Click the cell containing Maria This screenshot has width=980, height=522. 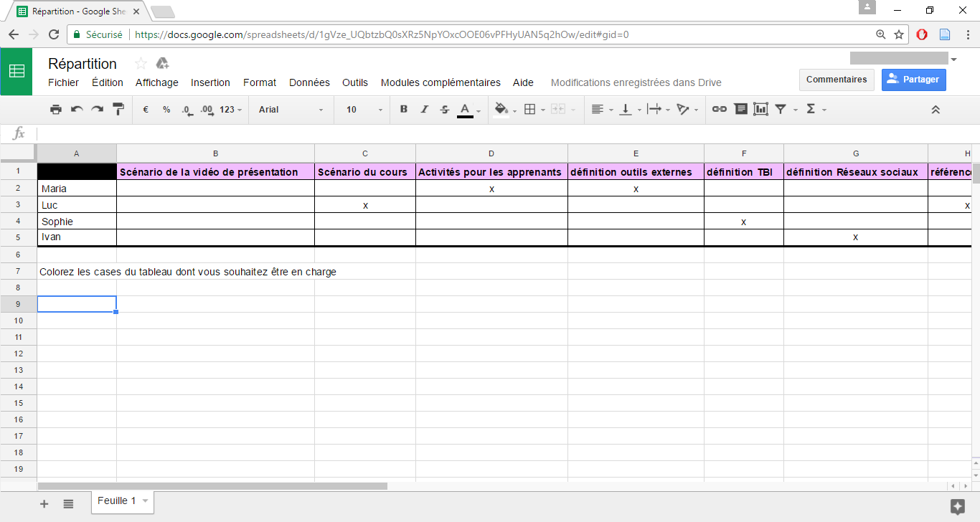pos(77,189)
